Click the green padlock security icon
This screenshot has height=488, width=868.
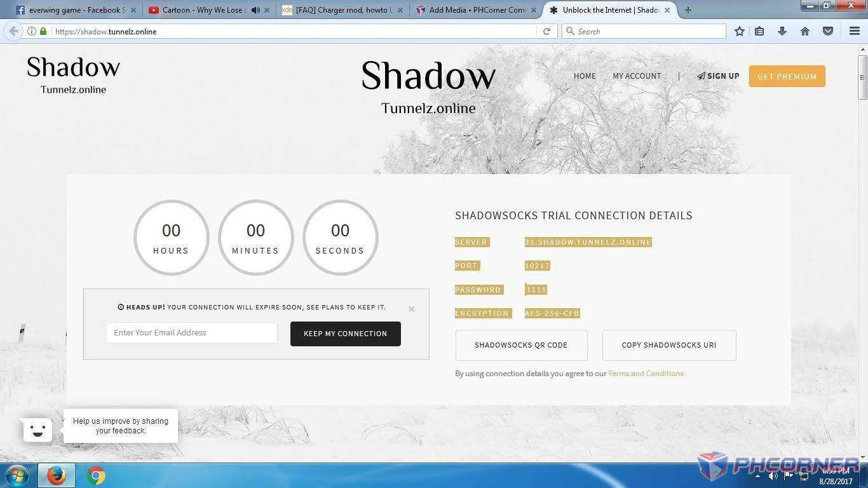click(x=43, y=31)
